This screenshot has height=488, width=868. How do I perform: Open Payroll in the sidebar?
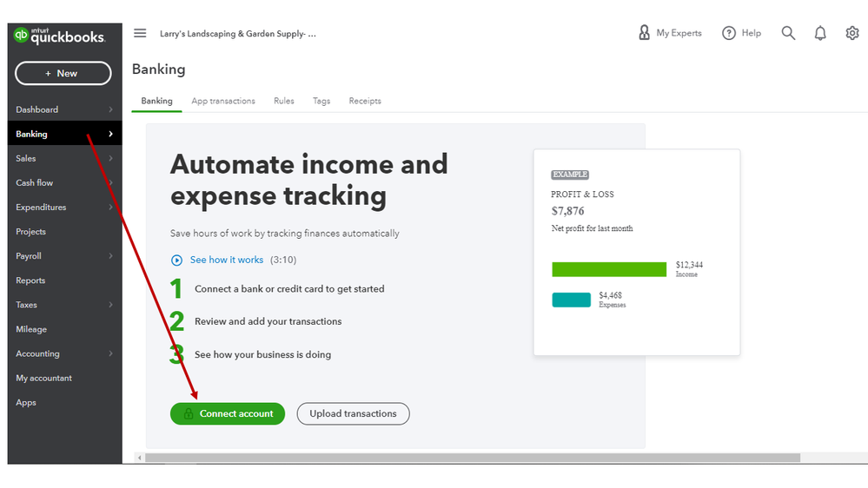pyautogui.click(x=65, y=255)
